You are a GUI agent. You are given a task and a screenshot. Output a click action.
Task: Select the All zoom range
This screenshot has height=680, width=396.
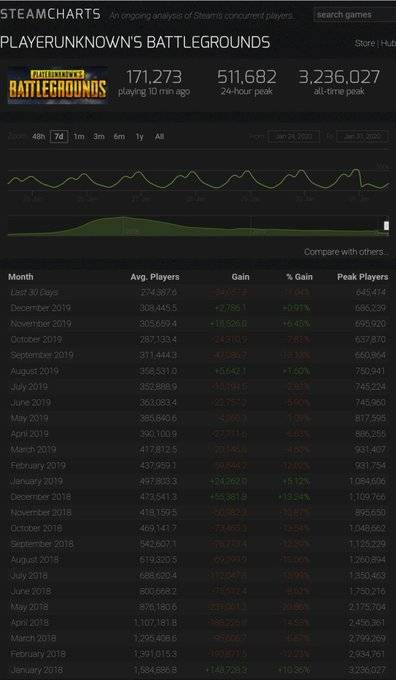(x=159, y=137)
